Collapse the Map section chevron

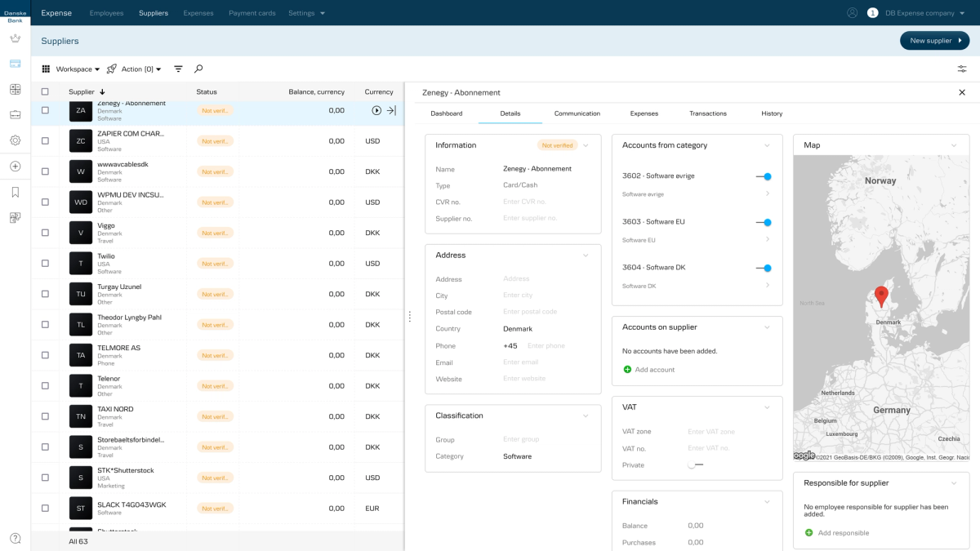coord(954,145)
